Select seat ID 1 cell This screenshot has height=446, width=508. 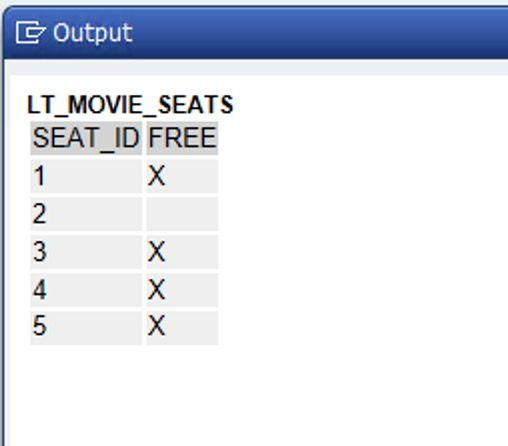tap(86, 176)
